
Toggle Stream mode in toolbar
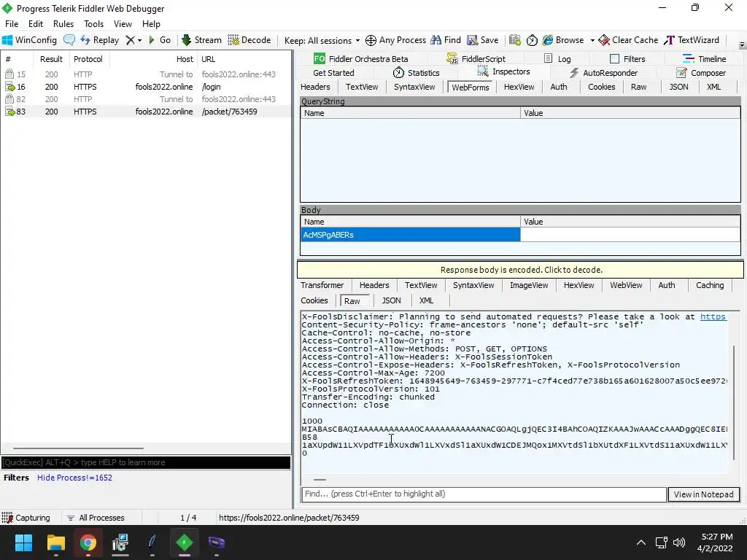[201, 40]
